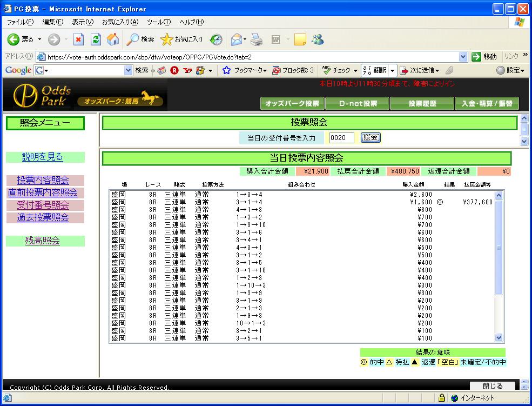Go to the Home page icon
The width and height of the screenshot is (532, 406).
pos(113,39)
